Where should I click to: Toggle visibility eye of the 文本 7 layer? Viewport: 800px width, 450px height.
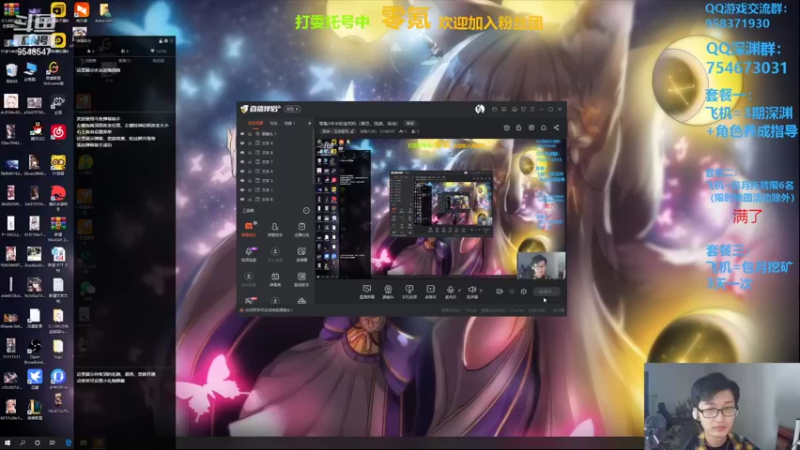coord(242,162)
